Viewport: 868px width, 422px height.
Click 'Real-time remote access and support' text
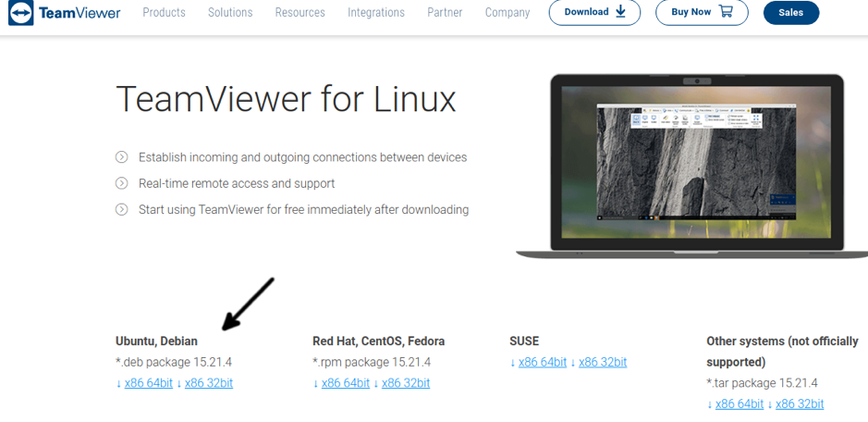click(x=237, y=183)
